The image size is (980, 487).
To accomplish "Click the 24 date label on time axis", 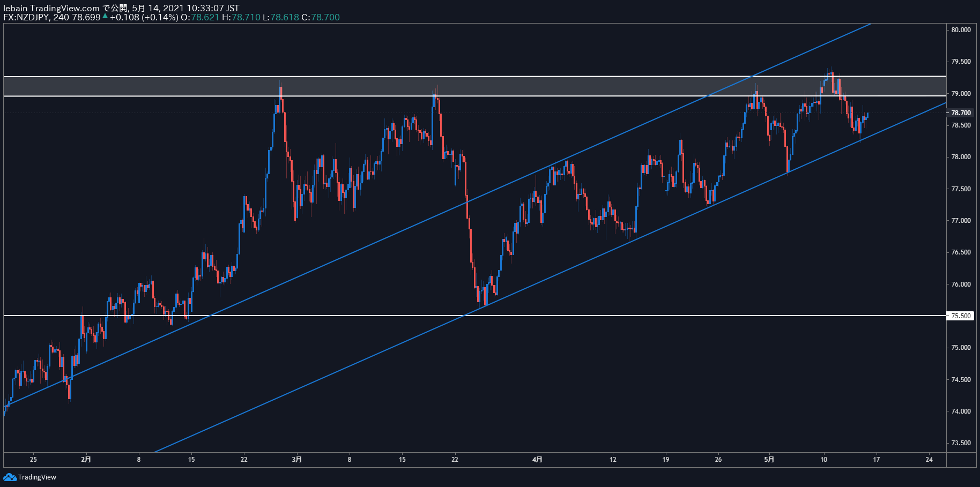I will tap(929, 459).
